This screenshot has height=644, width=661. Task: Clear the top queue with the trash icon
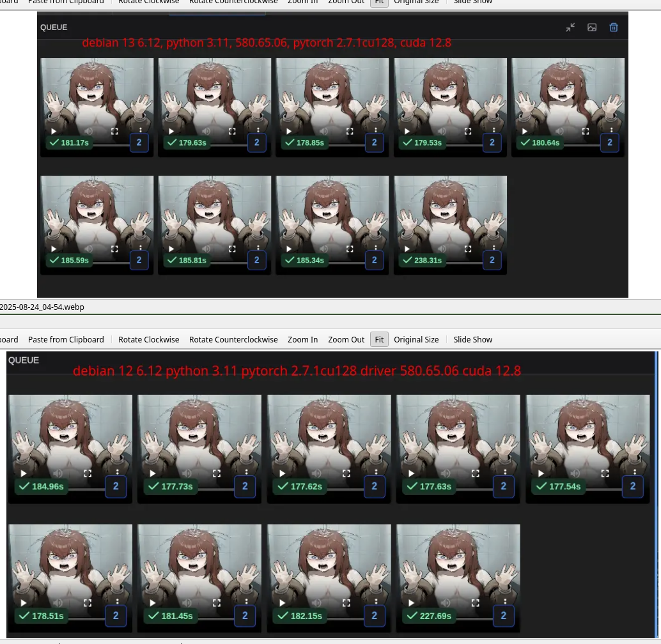614,27
